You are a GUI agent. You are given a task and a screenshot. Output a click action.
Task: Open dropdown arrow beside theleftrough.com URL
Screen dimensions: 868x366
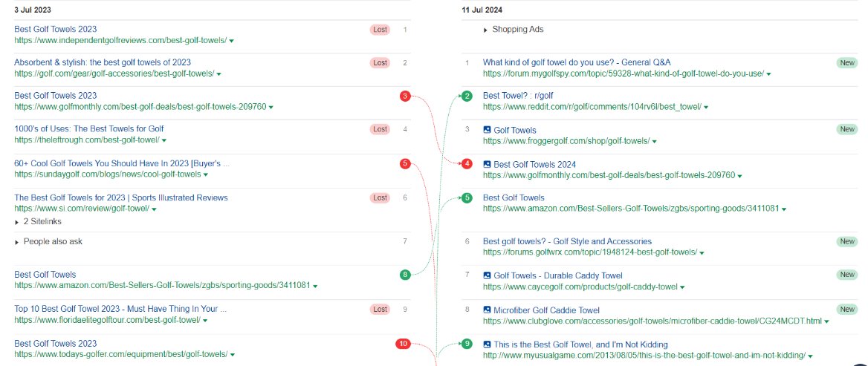164,140
